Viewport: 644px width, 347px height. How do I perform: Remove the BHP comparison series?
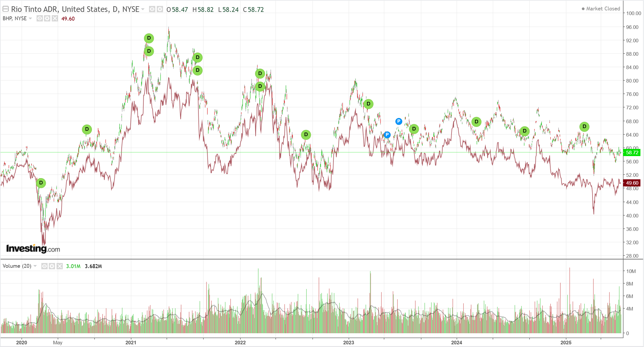55,18
